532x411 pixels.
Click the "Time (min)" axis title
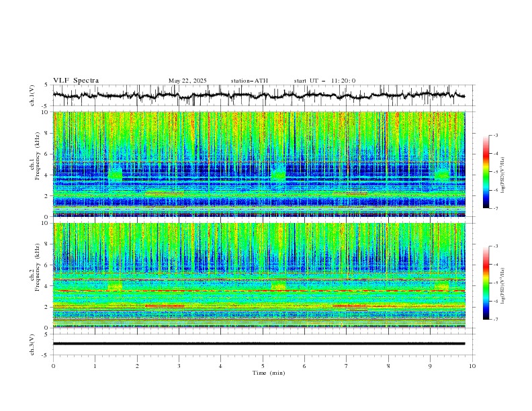[269, 373]
